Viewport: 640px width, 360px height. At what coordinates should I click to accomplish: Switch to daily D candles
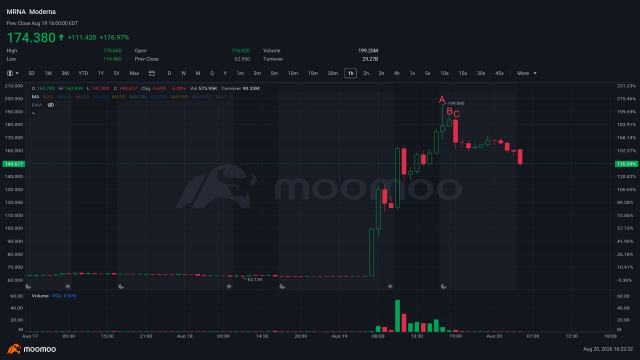(x=169, y=73)
